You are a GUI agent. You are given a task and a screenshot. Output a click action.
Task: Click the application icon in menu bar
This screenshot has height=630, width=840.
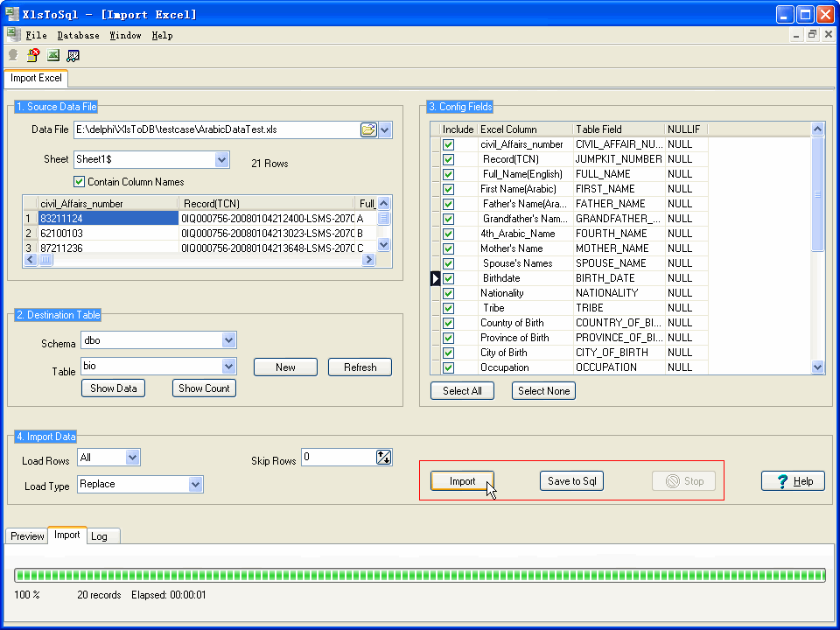point(13,35)
